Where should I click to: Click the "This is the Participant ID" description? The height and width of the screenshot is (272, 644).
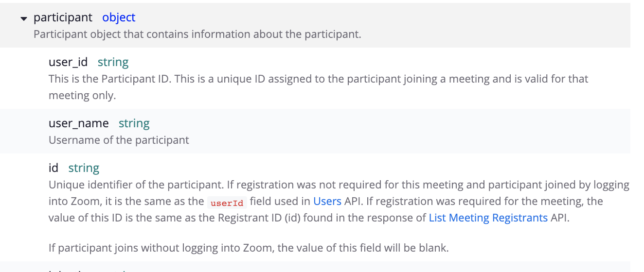(x=110, y=79)
